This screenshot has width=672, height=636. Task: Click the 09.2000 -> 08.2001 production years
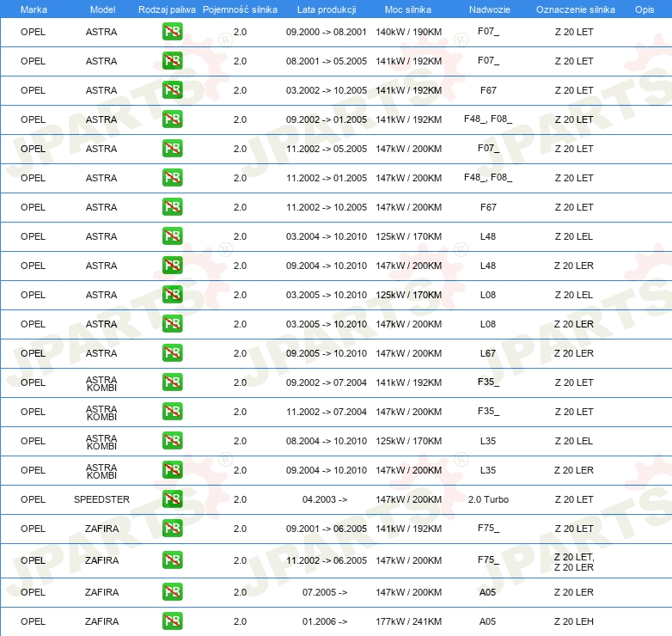coord(327,32)
